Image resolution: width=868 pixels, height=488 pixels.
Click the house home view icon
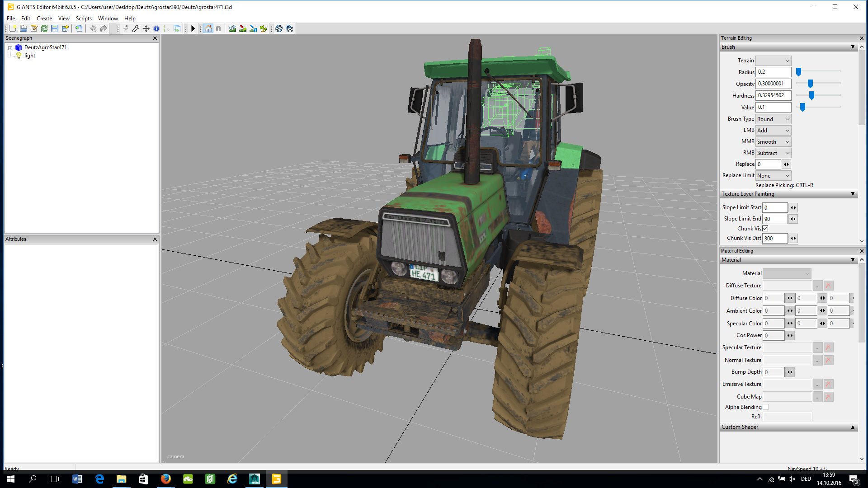point(208,28)
